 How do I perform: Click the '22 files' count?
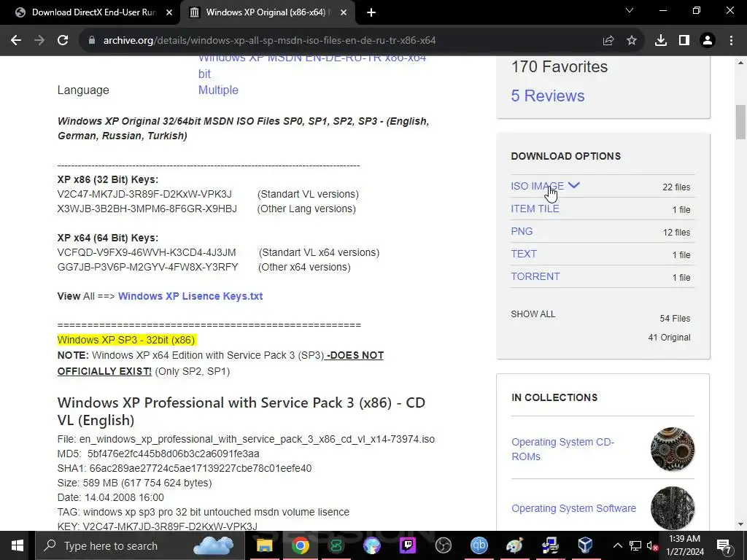click(x=676, y=187)
